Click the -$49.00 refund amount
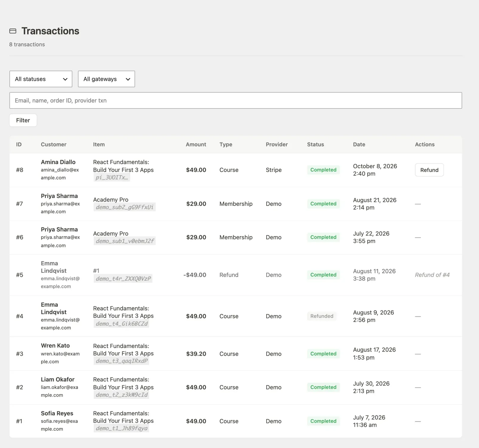Image resolution: width=479 pixels, height=448 pixels. point(195,275)
